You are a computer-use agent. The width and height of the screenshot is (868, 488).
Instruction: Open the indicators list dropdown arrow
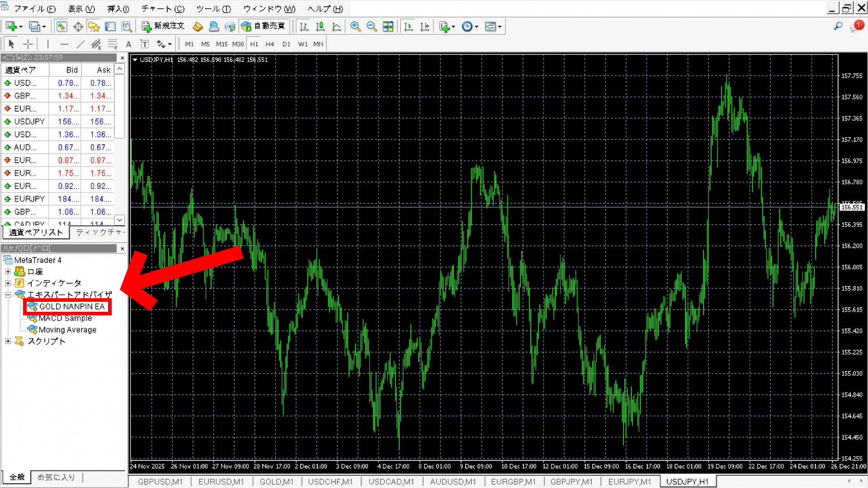453,27
